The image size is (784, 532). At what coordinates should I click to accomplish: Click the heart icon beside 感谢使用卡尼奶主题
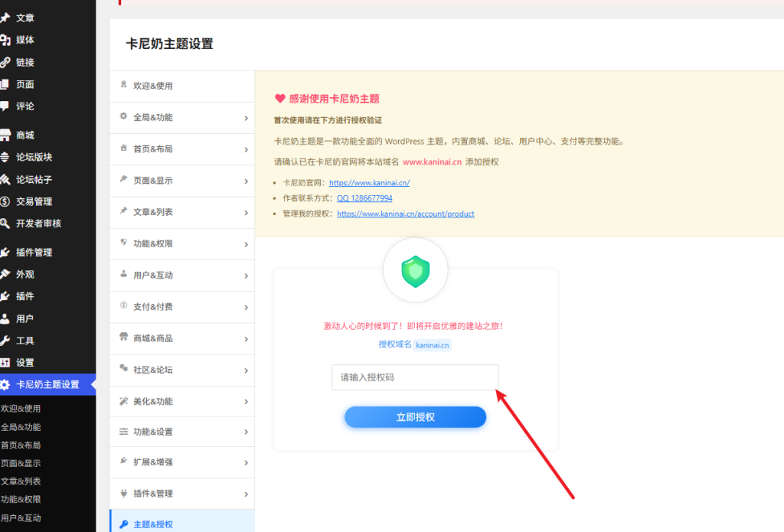click(280, 99)
